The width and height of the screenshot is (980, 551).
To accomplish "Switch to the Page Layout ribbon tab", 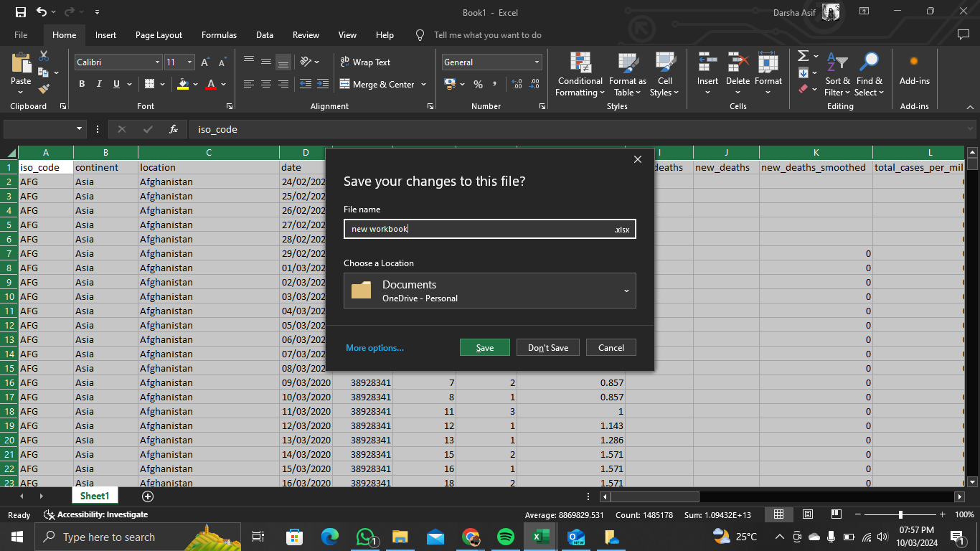I will pos(159,34).
